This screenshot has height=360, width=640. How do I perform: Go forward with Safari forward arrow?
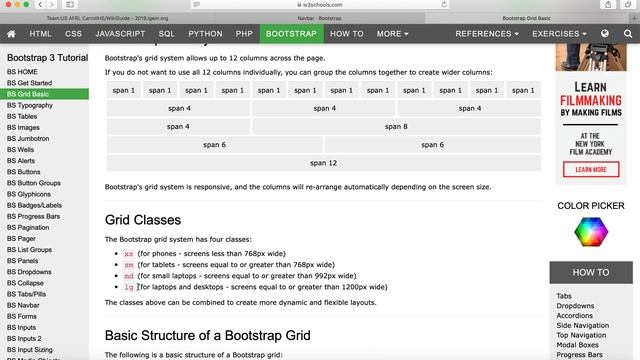pyautogui.click(x=51, y=4)
